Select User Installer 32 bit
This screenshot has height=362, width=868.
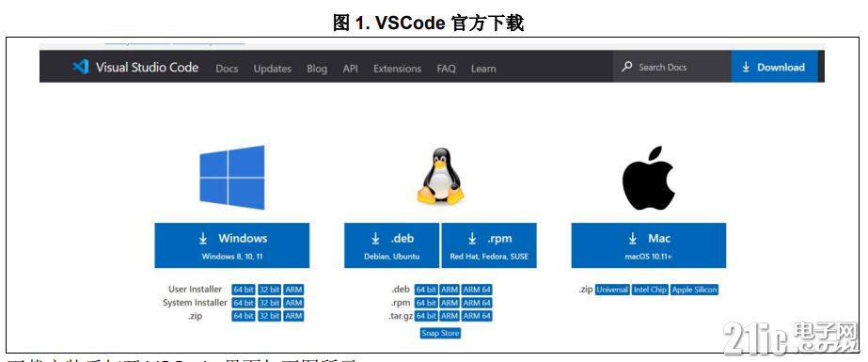point(270,290)
